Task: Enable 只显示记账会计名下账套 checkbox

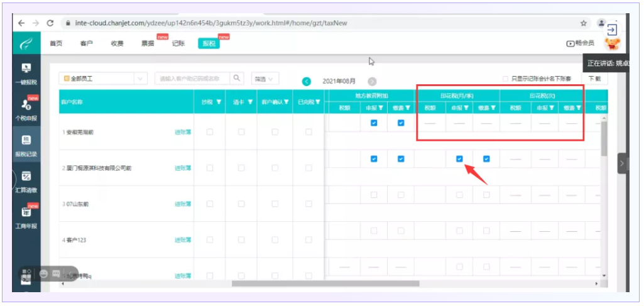Action: tap(505, 79)
